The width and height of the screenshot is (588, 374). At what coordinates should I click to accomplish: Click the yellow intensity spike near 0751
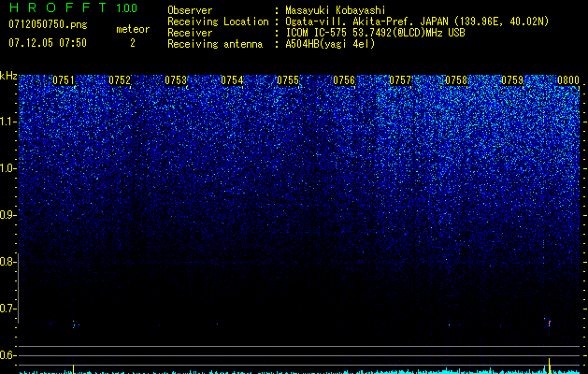point(73,368)
